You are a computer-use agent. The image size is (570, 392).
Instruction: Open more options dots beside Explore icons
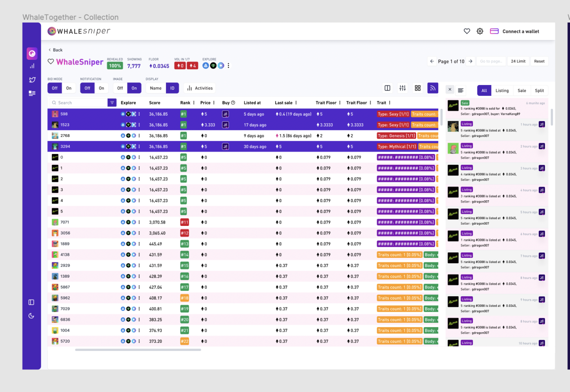coord(229,66)
